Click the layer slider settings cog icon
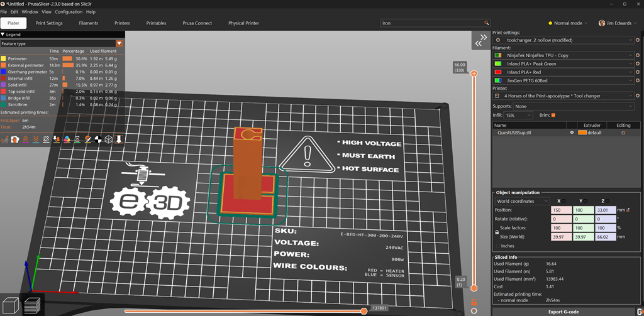644x316 pixels. tap(474, 311)
